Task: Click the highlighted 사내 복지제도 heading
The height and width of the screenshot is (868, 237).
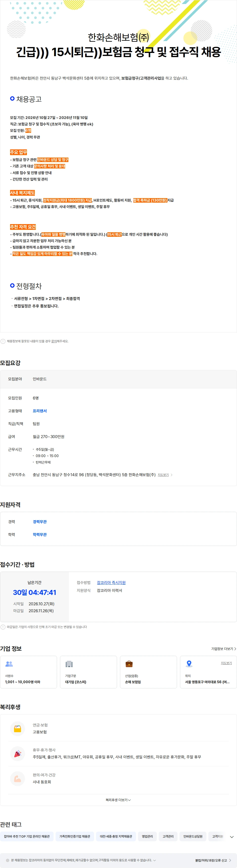Action: (22, 193)
